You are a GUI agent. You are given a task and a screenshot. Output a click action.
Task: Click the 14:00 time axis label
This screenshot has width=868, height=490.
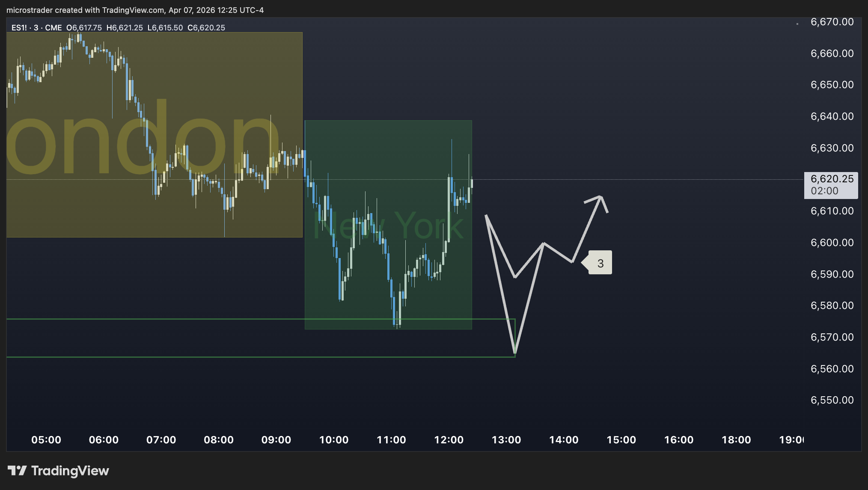564,440
